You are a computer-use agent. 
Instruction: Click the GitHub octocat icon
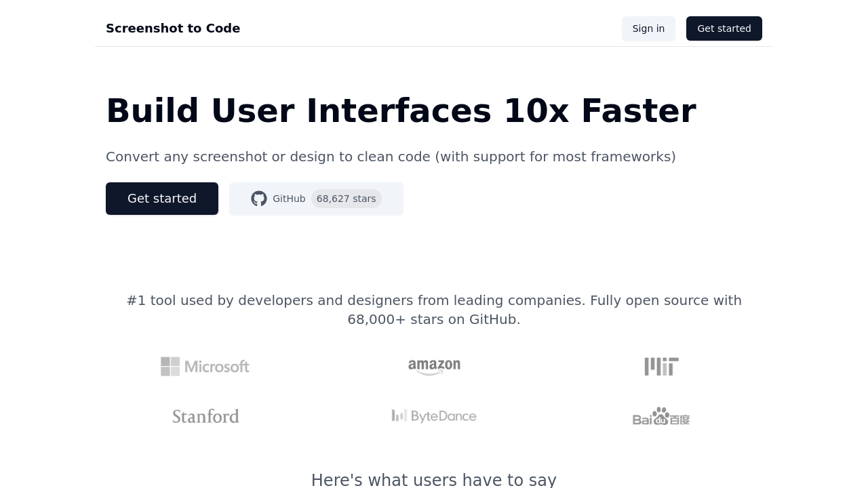pos(259,199)
